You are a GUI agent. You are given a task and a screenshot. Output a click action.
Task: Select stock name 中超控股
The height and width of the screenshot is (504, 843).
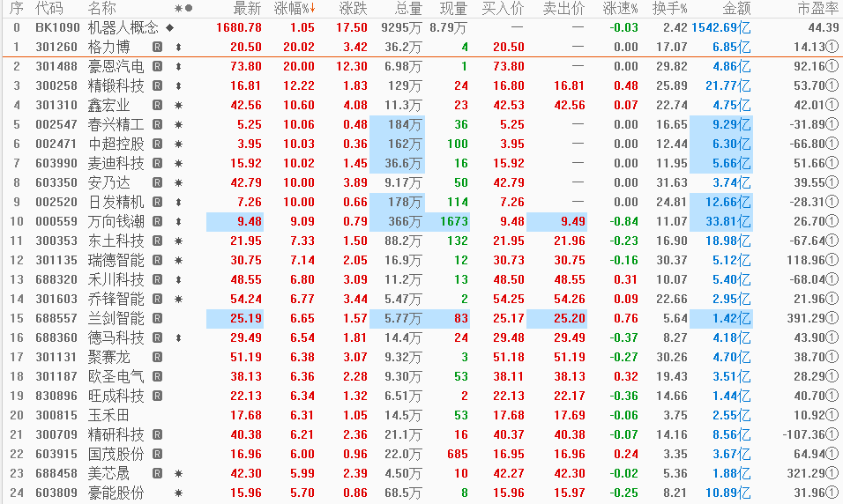(116, 144)
